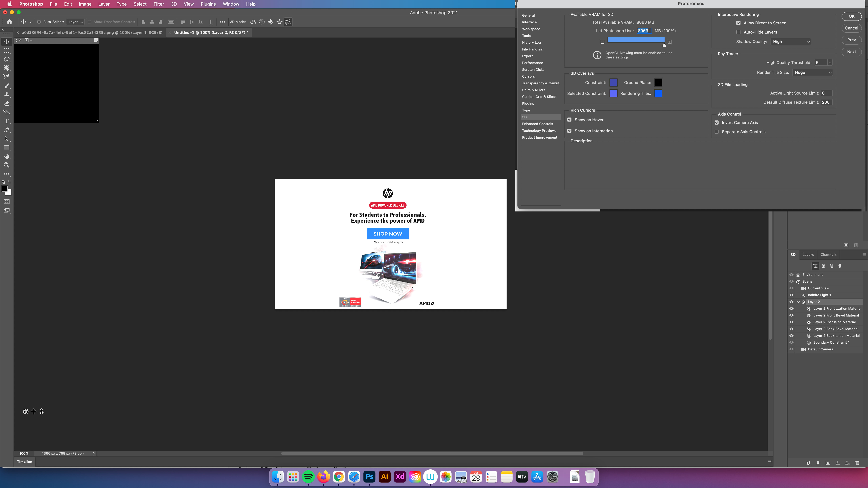Open the Render Tile Size dropdown
This screenshot has height=488, width=868.
point(812,72)
